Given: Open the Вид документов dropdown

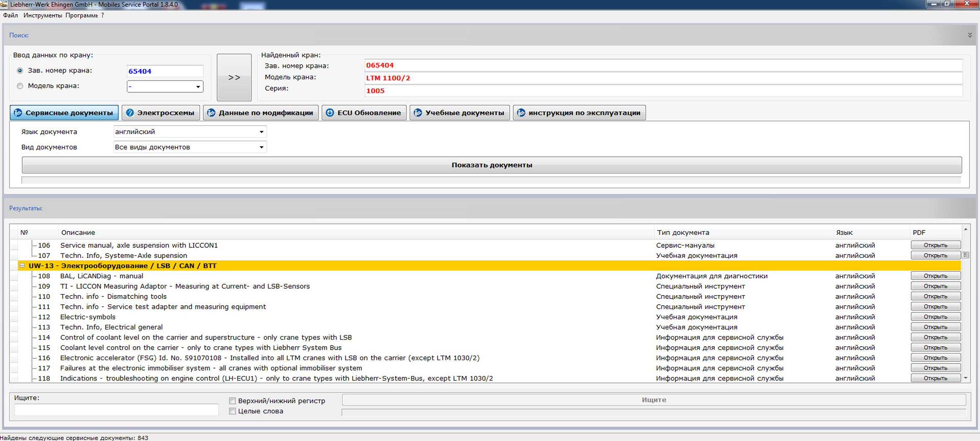Looking at the screenshot, I should [261, 147].
